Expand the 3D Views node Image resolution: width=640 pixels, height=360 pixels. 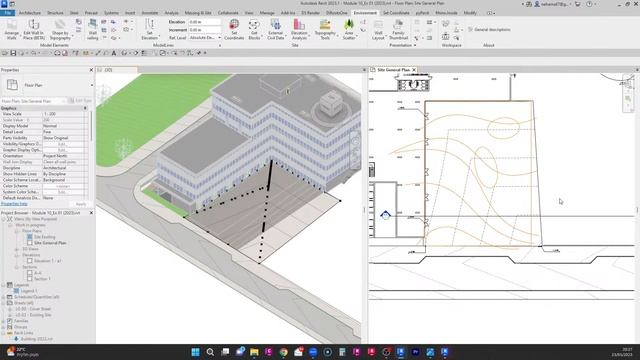pos(17,249)
